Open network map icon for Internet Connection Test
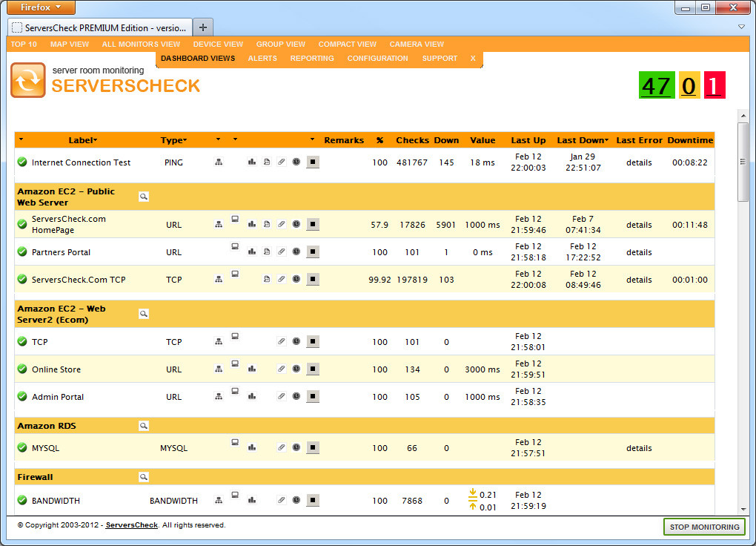This screenshot has height=546, width=756. point(219,162)
